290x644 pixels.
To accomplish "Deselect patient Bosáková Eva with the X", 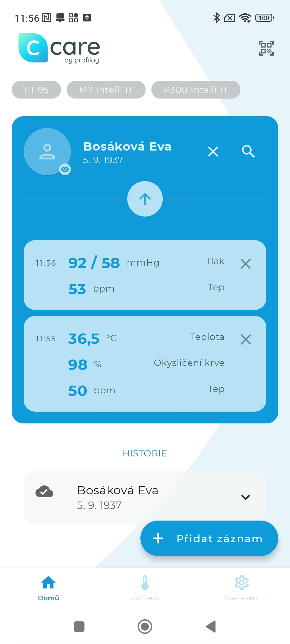I will pyautogui.click(x=213, y=152).
